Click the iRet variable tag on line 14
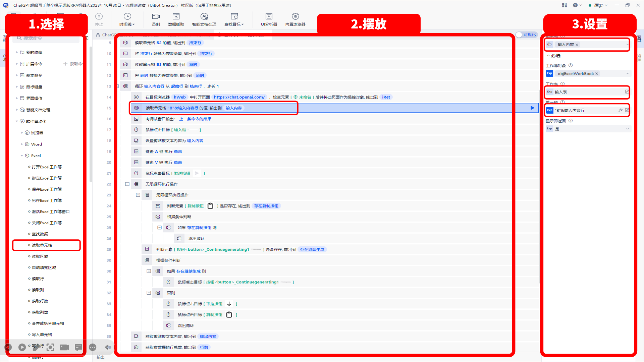This screenshot has width=644, height=362. [386, 97]
